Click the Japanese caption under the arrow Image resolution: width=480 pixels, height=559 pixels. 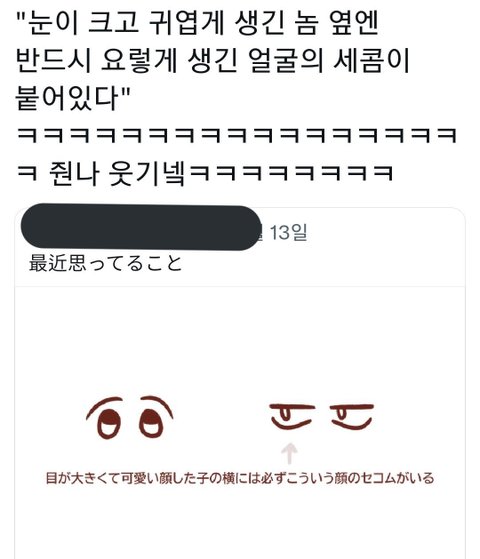point(240,478)
